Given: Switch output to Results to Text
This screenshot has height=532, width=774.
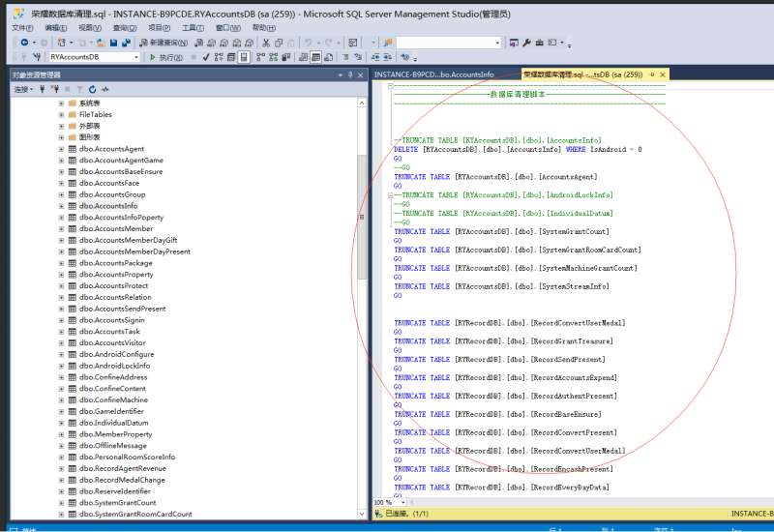Looking at the screenshot, I should 303,57.
